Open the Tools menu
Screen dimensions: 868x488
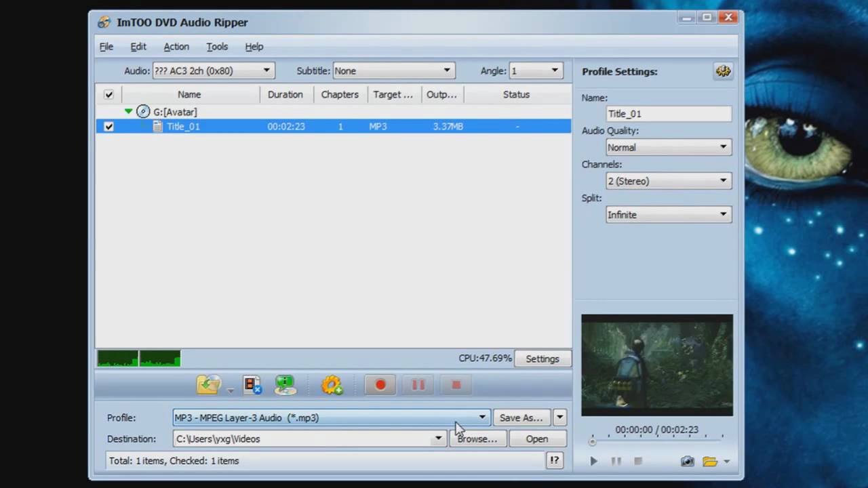coord(217,47)
